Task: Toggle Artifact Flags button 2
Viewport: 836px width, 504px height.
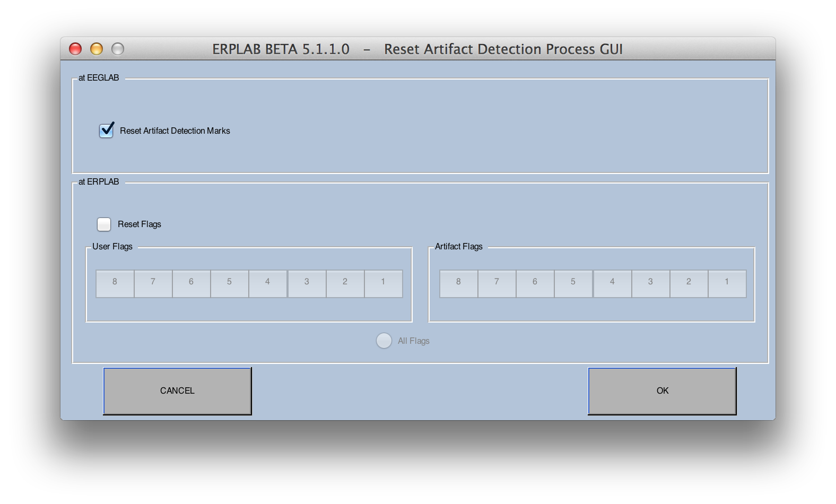Action: tap(689, 284)
